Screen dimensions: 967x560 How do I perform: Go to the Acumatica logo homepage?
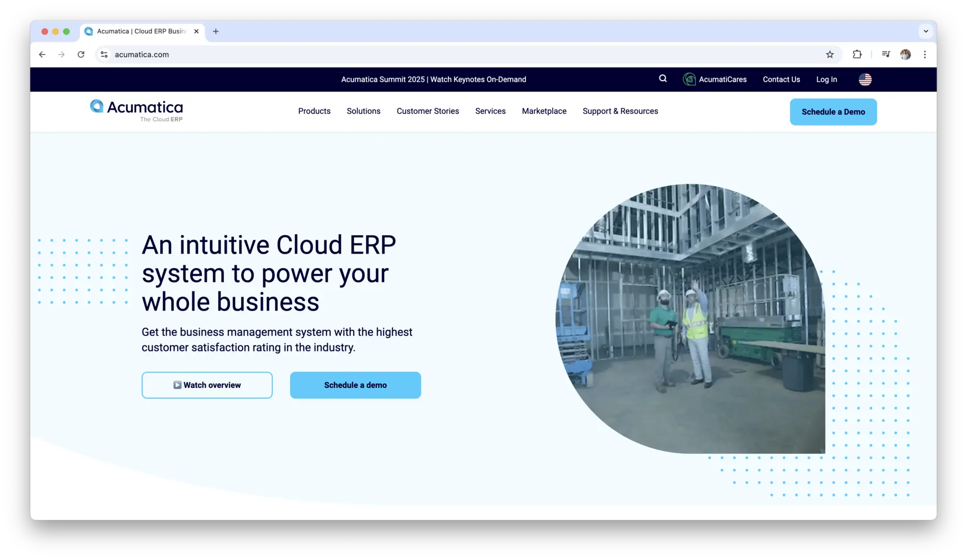(136, 111)
